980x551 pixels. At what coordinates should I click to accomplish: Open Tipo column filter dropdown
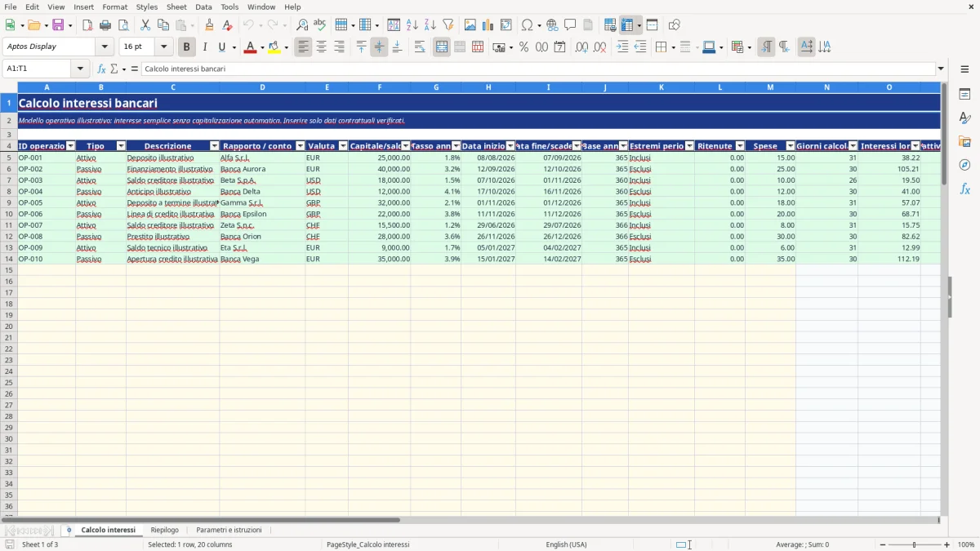point(121,146)
